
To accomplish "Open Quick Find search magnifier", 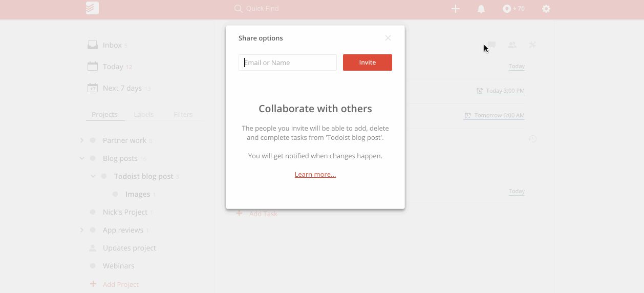I will click(x=238, y=9).
